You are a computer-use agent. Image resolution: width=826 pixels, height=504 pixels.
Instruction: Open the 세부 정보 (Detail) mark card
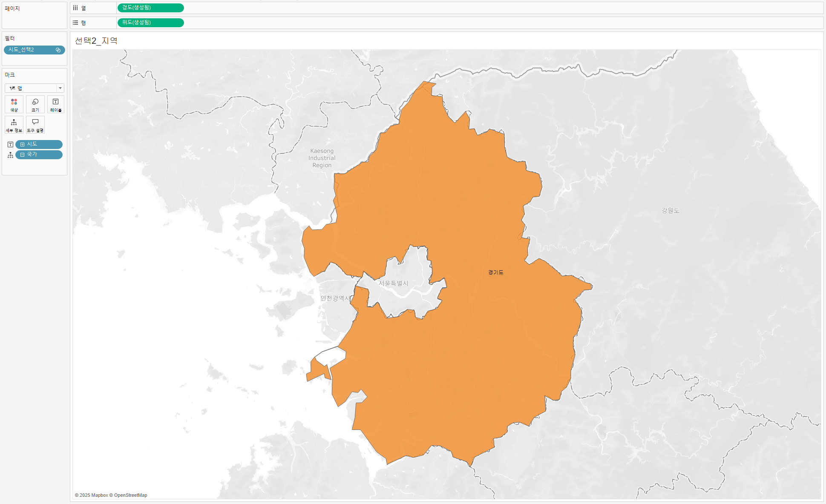tap(14, 125)
